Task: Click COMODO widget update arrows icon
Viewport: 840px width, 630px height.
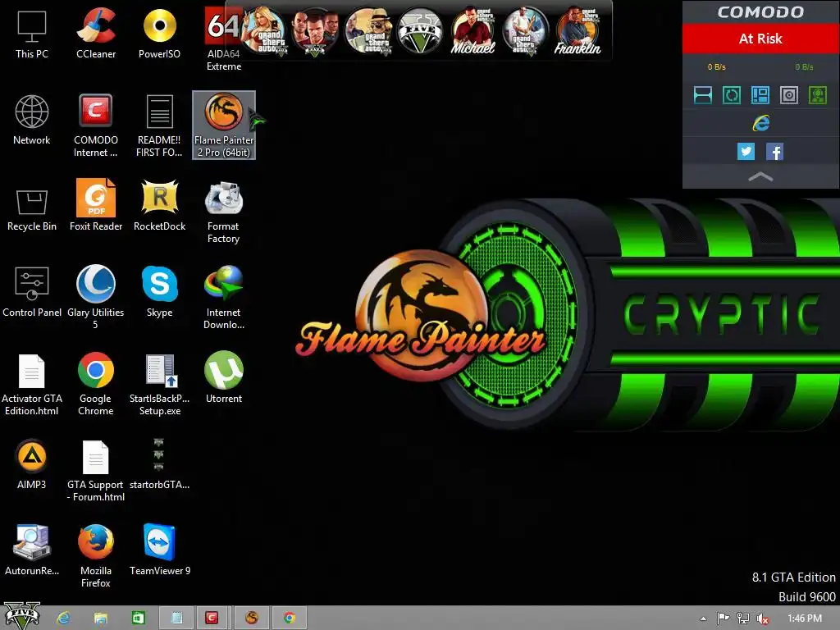Action: coord(731,95)
